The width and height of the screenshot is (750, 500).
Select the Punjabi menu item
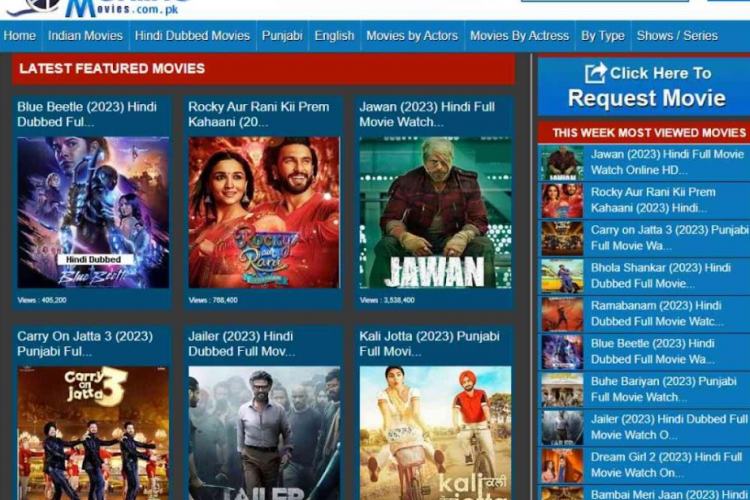tap(282, 36)
